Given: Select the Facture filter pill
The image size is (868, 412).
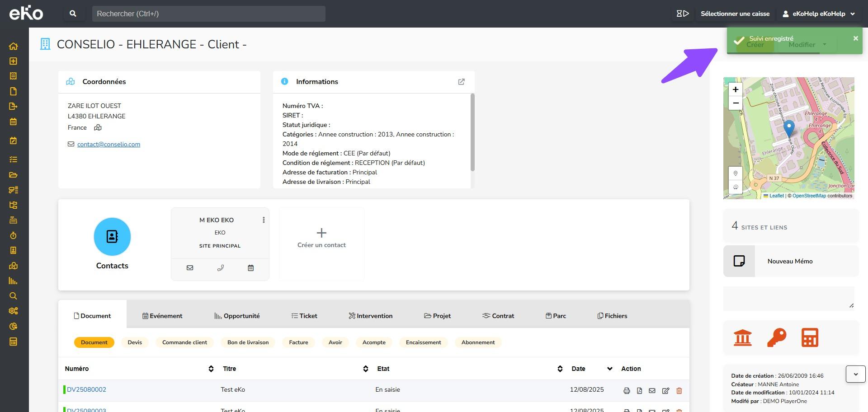Looking at the screenshot, I should pos(298,342).
